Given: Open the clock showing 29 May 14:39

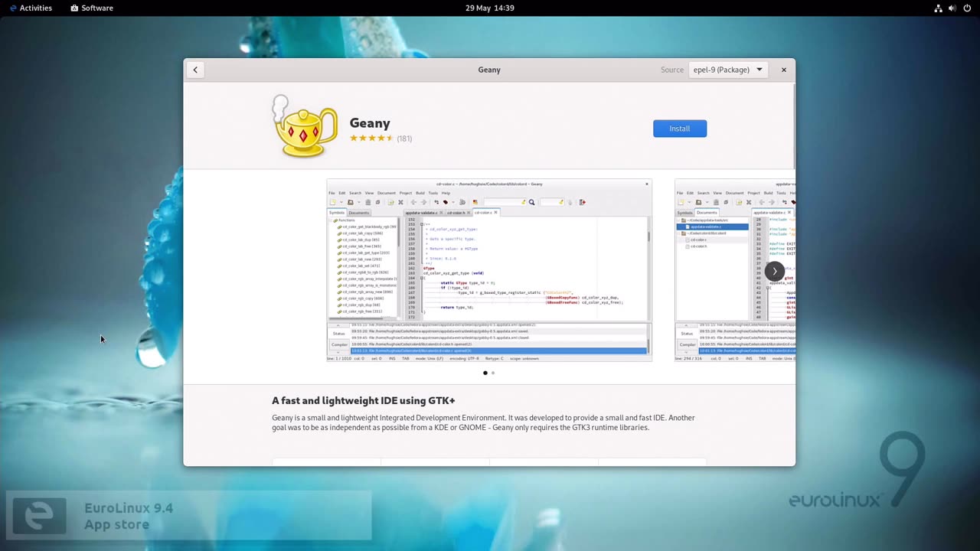Looking at the screenshot, I should (x=490, y=8).
